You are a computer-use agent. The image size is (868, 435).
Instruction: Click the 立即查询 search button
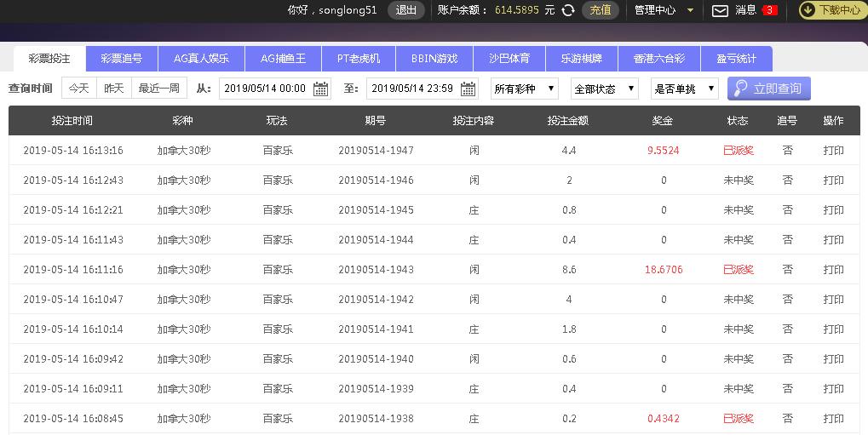click(x=768, y=89)
